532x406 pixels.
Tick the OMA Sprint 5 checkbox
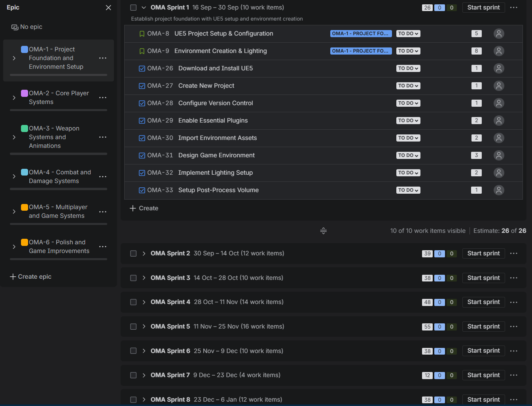(133, 327)
